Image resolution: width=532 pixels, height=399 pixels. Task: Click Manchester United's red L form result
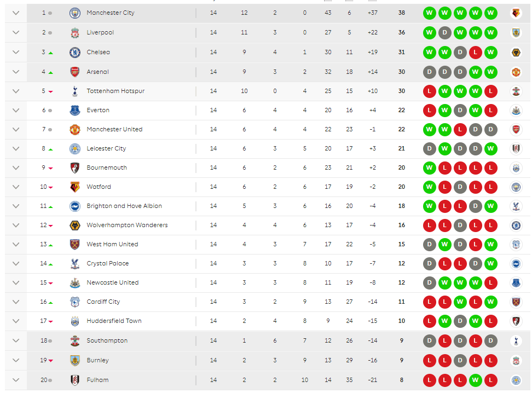pyautogui.click(x=460, y=130)
